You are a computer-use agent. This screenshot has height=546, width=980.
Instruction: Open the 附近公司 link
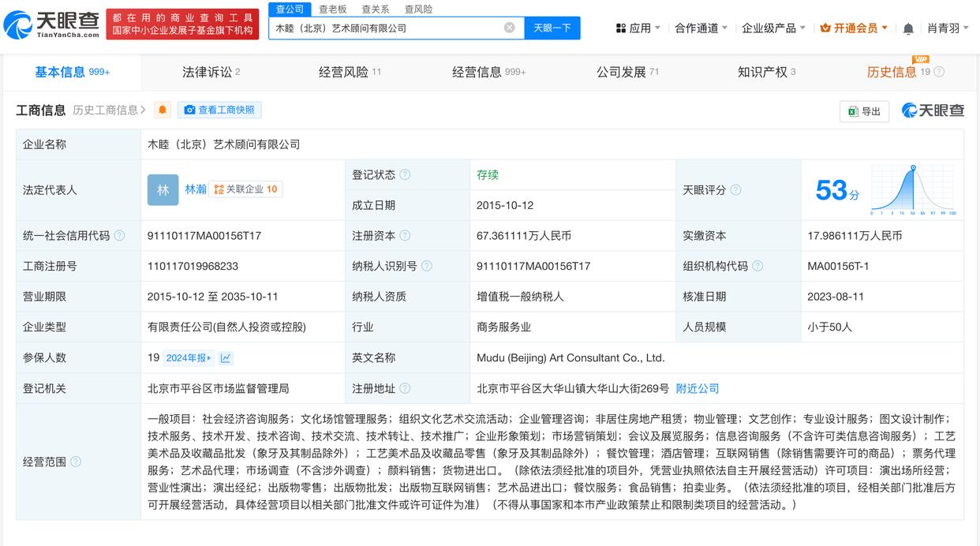coord(698,388)
